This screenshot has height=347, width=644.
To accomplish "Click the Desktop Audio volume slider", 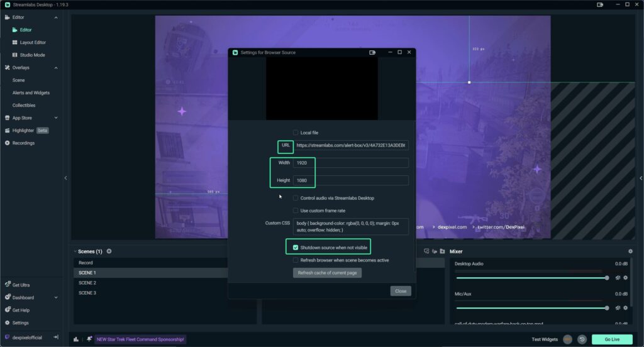I will pyautogui.click(x=531, y=277).
